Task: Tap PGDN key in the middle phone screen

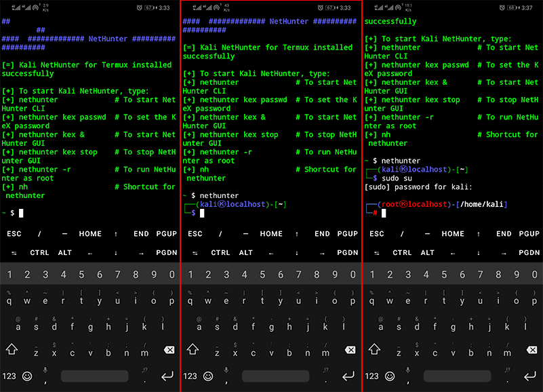Action: point(348,253)
